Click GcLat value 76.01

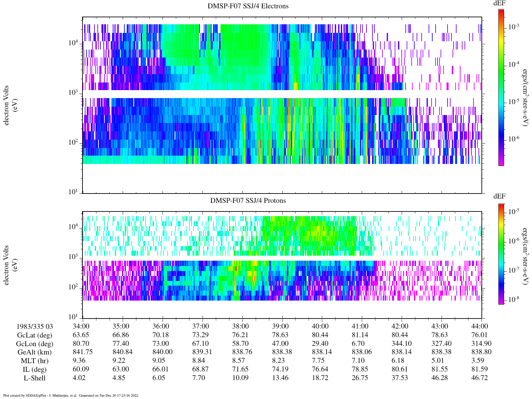(480, 335)
